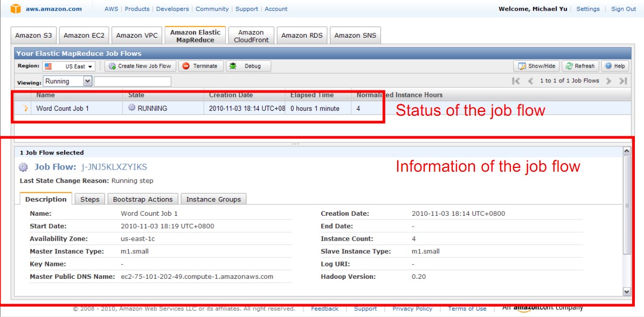Open the Steps tab
The image size is (644, 317).
(90, 199)
